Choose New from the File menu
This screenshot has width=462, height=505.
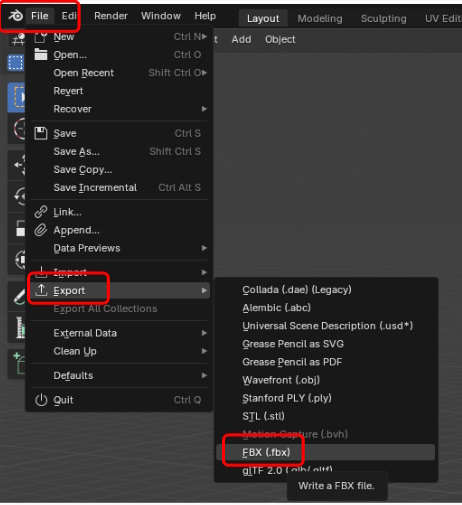(x=119, y=37)
